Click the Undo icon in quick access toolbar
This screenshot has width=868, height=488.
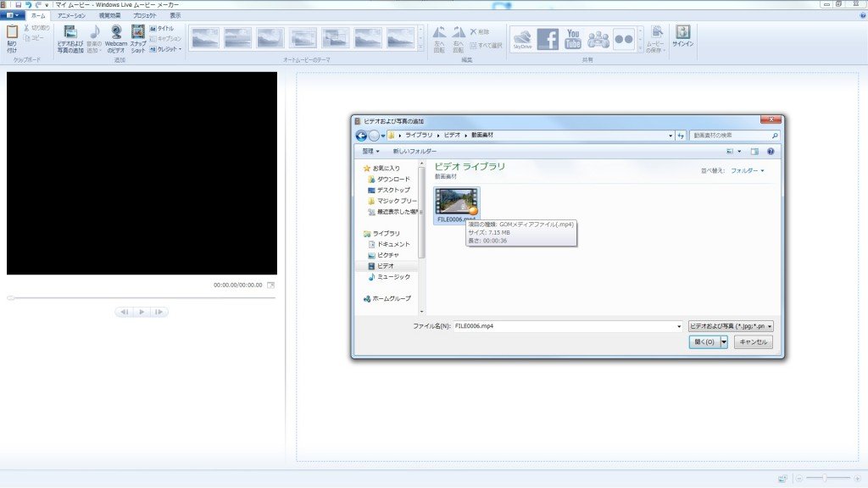(28, 4)
